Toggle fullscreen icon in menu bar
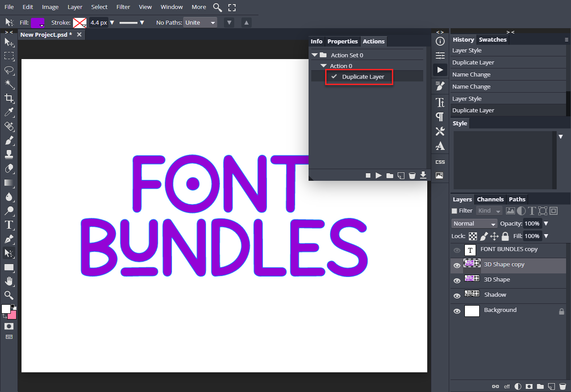This screenshot has height=392, width=571. 232,7
